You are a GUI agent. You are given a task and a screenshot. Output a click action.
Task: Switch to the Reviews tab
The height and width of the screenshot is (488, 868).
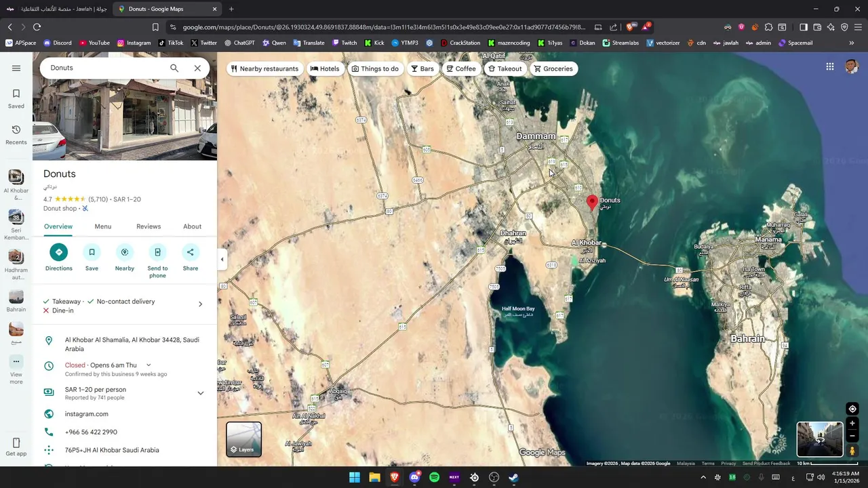pyautogui.click(x=149, y=226)
